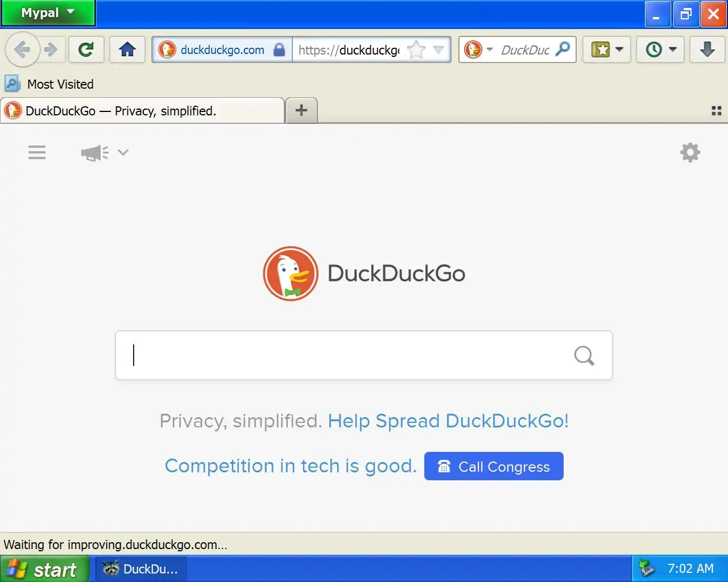Show all tabs grid icon
Image resolution: width=728 pixels, height=582 pixels.
point(717,111)
